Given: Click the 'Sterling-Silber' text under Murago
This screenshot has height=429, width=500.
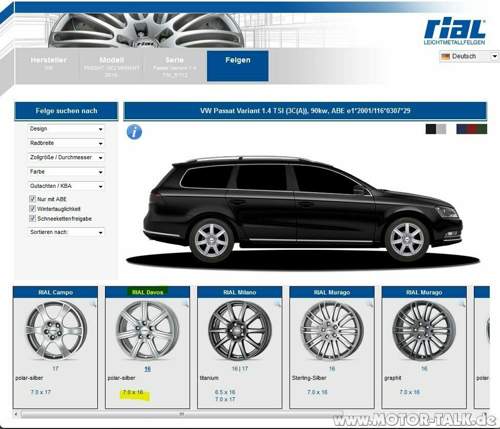Looking at the screenshot, I should tap(309, 378).
